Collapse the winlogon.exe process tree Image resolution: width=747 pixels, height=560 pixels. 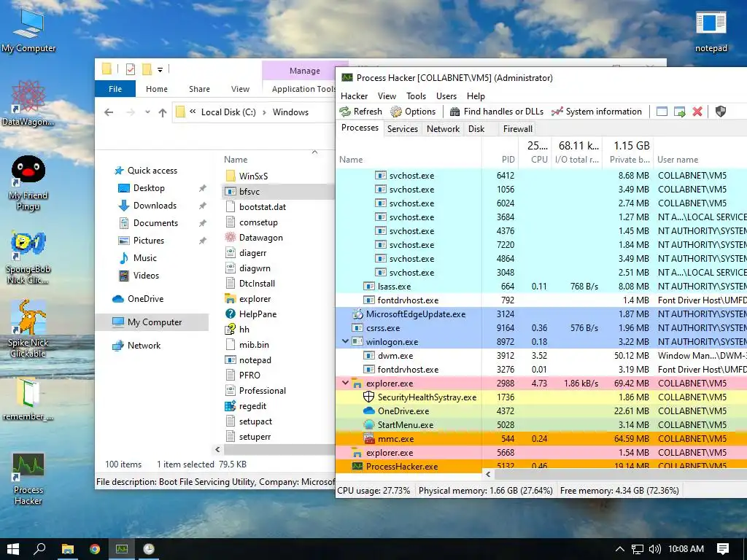pos(345,342)
